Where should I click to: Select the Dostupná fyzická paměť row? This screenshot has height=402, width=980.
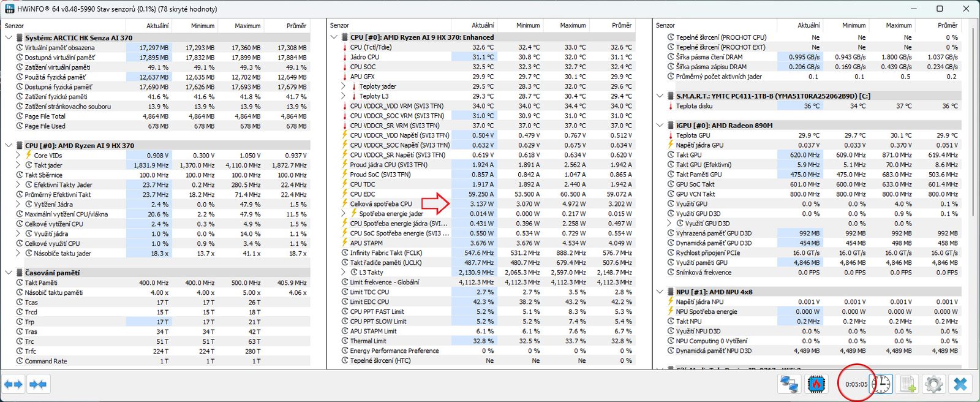156,87
